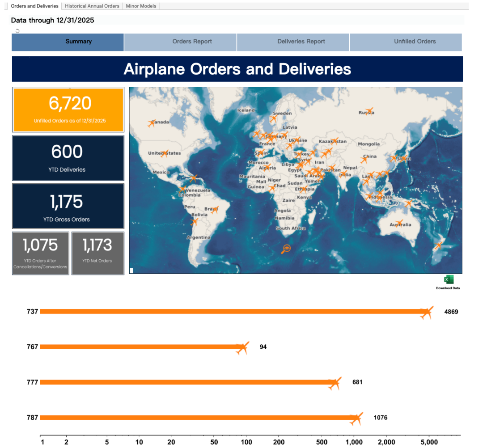Open the Orders Report section
483x448 pixels.
pos(192,42)
